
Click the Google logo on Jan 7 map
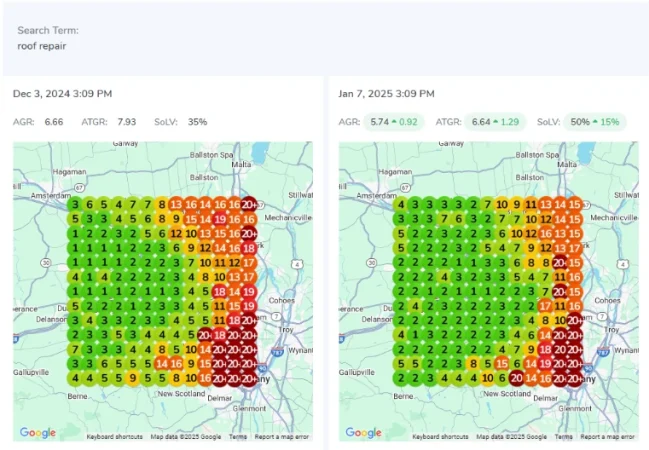click(365, 432)
